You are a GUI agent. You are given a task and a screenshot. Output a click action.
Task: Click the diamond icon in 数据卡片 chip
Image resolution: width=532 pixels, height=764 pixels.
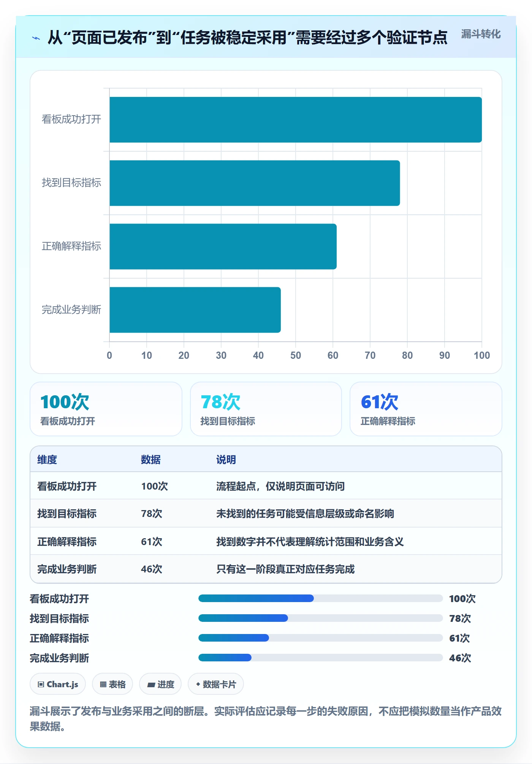(198, 684)
